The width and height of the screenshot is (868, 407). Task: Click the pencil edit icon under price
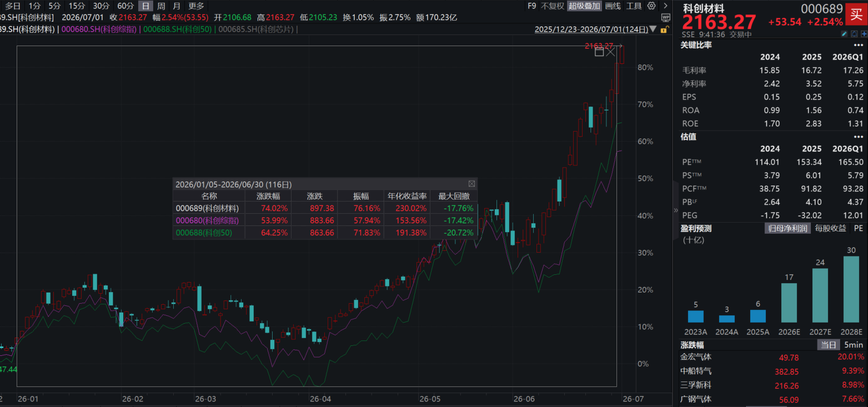point(844,34)
